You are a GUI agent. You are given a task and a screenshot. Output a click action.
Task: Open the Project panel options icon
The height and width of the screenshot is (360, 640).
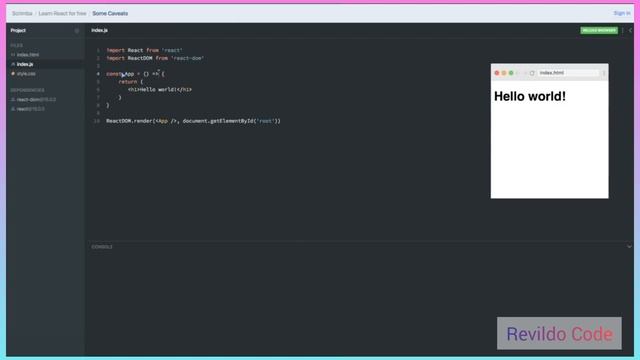77,31
